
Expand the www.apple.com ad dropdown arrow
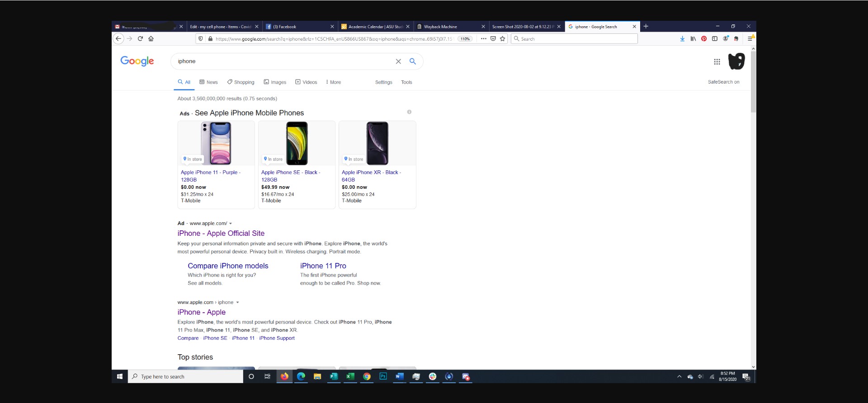tap(231, 224)
